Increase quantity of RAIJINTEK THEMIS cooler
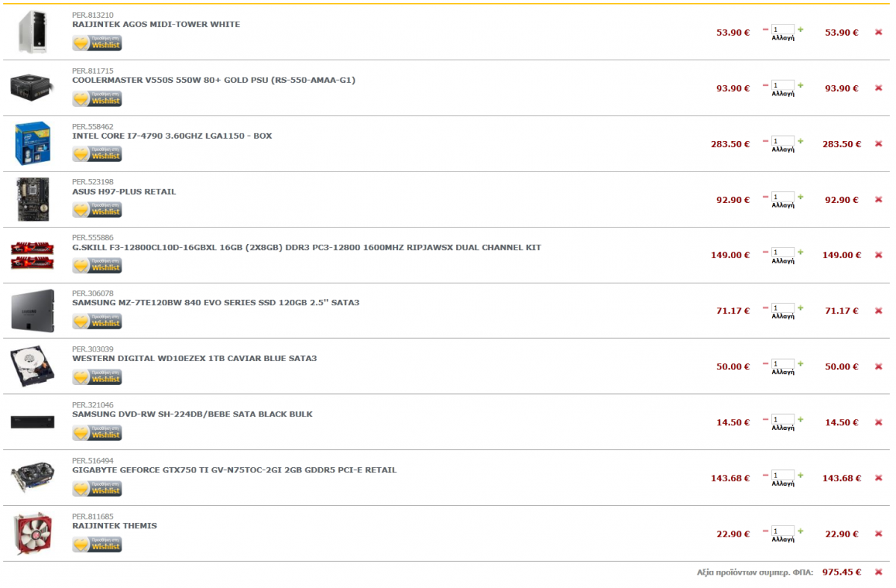This screenshot has height=588, width=896. pyautogui.click(x=800, y=531)
